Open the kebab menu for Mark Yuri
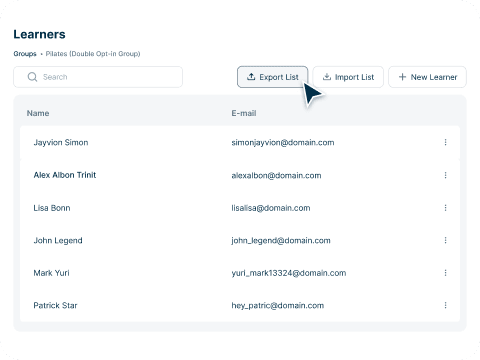Viewport: 480px width, 360px height. coord(445,273)
